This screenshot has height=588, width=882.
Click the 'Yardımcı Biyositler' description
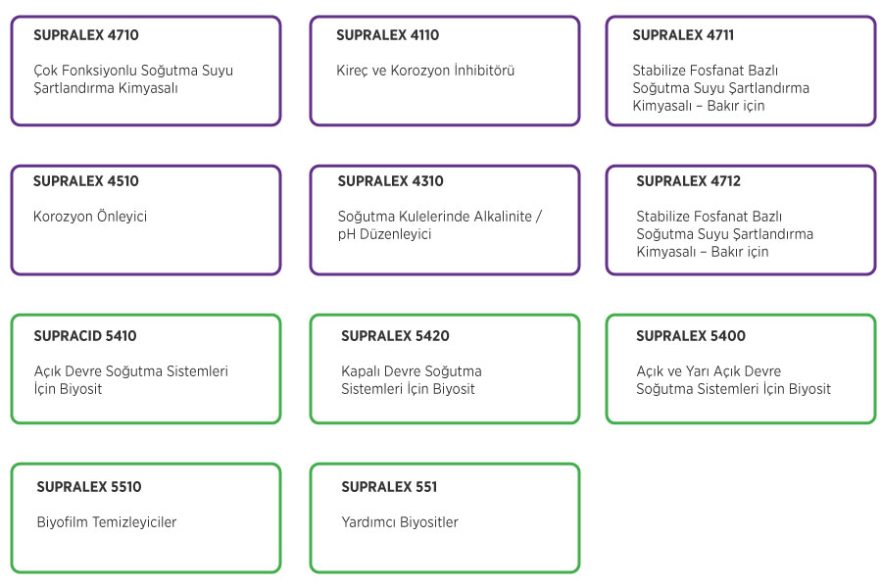pos(400,522)
